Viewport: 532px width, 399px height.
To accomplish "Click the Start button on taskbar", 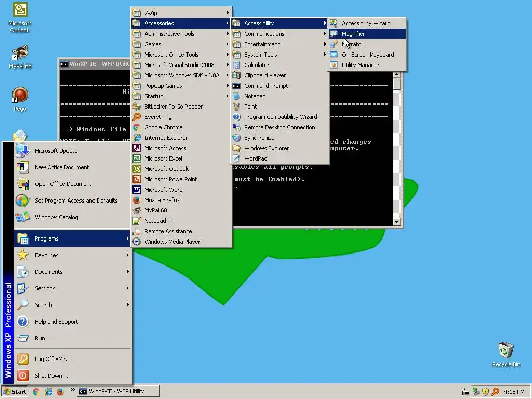I will pyautogui.click(x=15, y=392).
